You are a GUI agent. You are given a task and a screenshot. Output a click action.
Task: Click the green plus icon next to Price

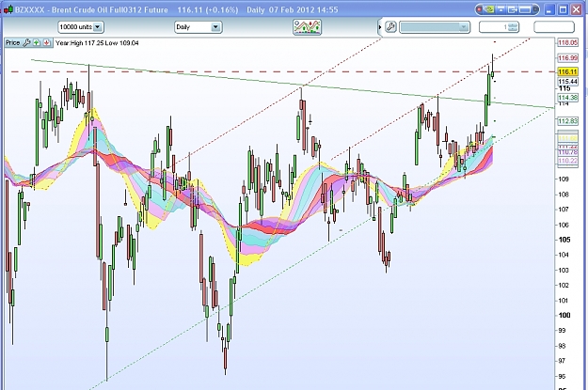coord(37,42)
